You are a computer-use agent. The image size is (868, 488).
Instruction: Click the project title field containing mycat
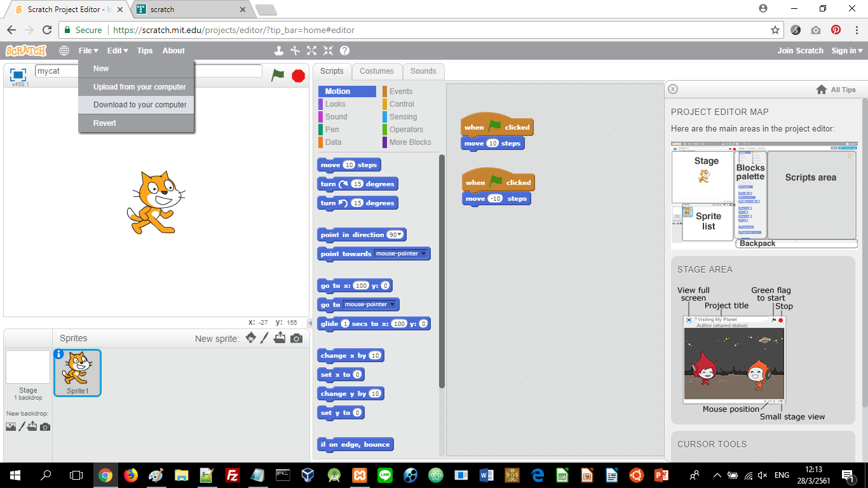[149, 71]
